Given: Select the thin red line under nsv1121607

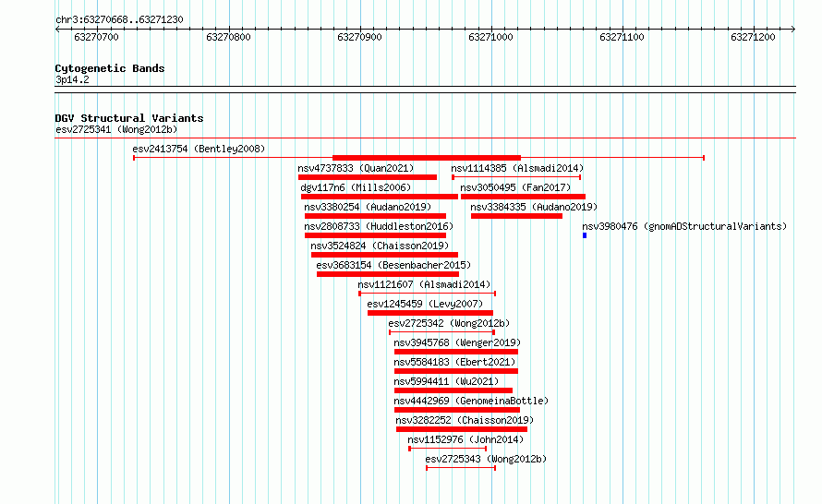Looking at the screenshot, I should [x=428, y=294].
